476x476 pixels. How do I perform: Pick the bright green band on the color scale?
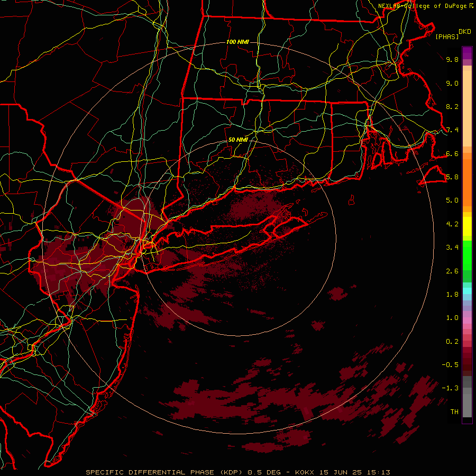point(467,255)
